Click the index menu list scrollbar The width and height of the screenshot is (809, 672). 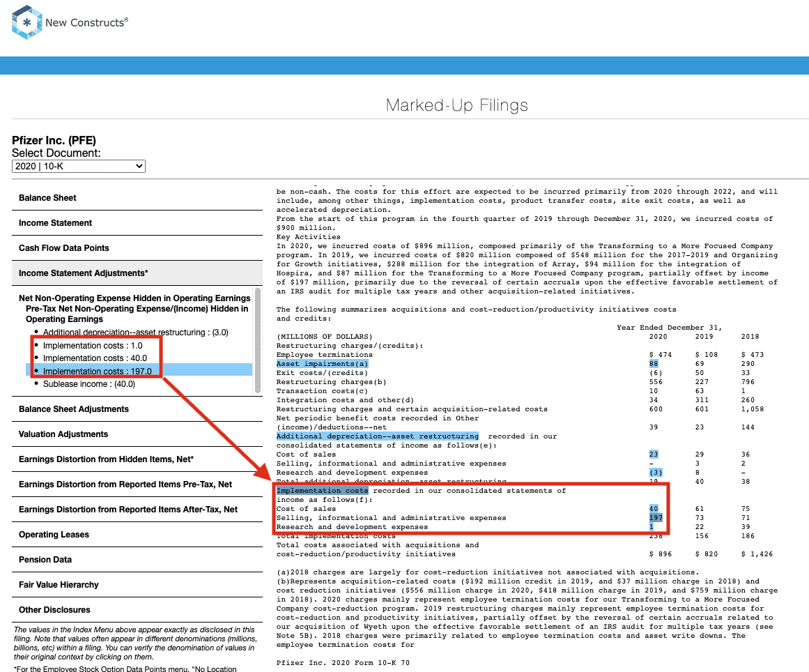(258, 341)
